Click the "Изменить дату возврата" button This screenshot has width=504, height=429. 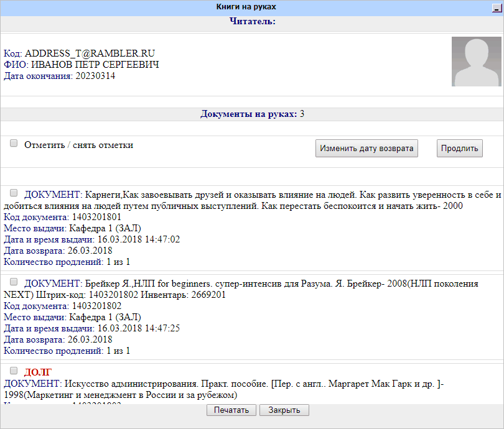pos(366,148)
